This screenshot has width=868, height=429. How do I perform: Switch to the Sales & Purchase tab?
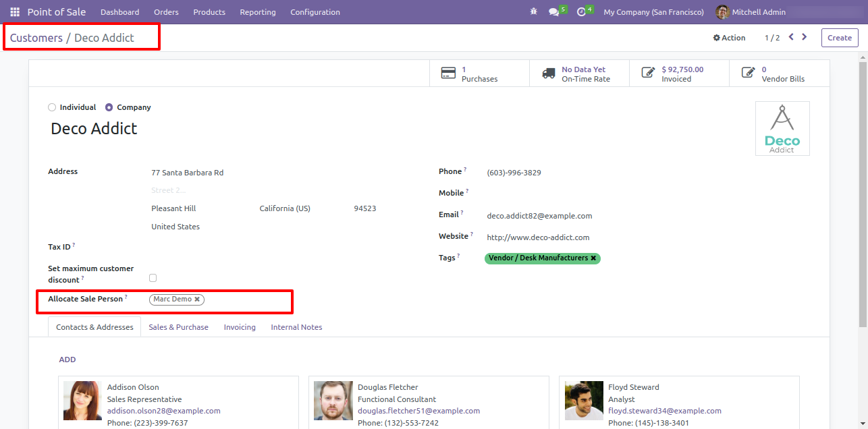pos(178,327)
